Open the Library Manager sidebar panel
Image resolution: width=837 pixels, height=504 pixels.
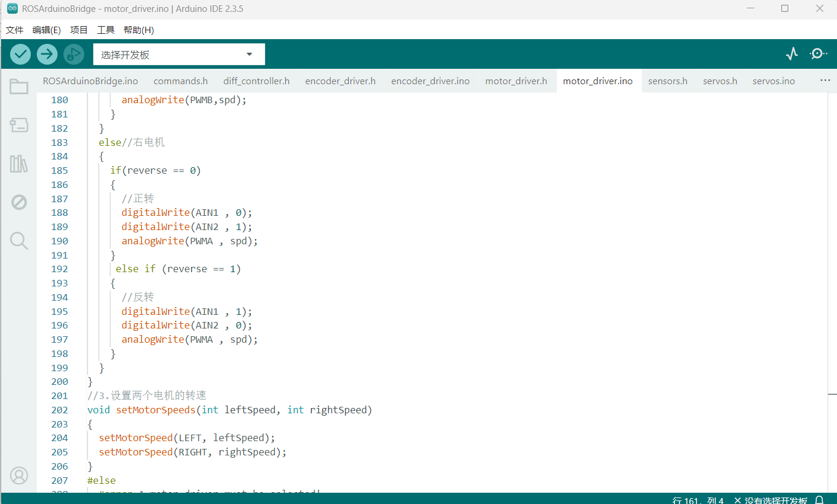19,164
